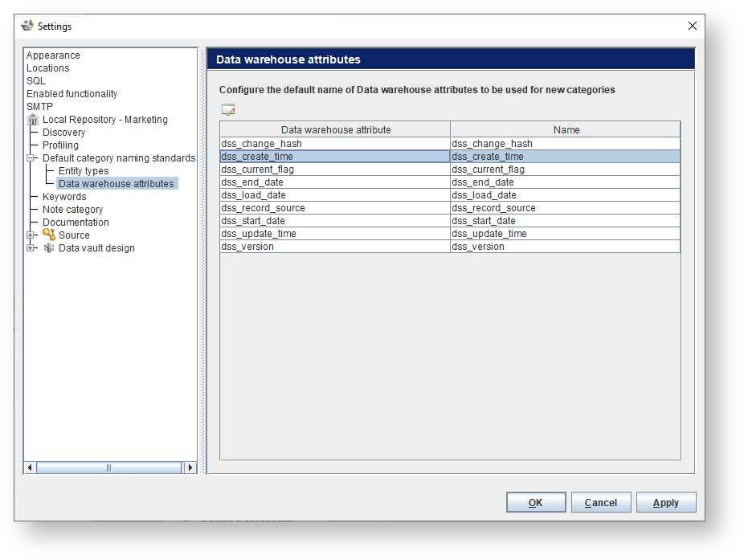Click the Name column header
The width and height of the screenshot is (744, 560).
pyautogui.click(x=566, y=129)
